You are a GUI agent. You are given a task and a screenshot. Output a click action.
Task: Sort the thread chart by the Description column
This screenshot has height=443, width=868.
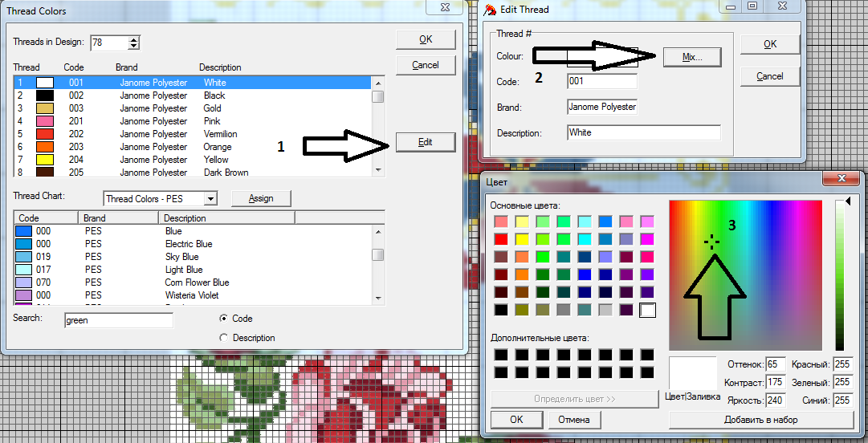tap(227, 218)
